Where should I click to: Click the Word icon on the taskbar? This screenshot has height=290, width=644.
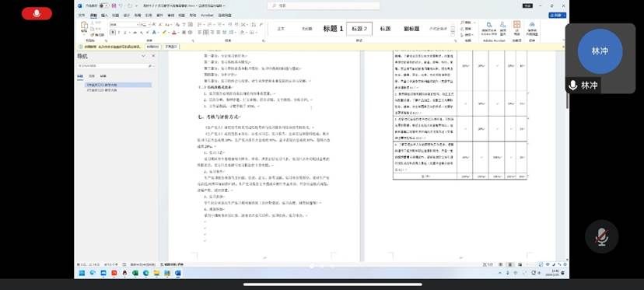(x=178, y=273)
